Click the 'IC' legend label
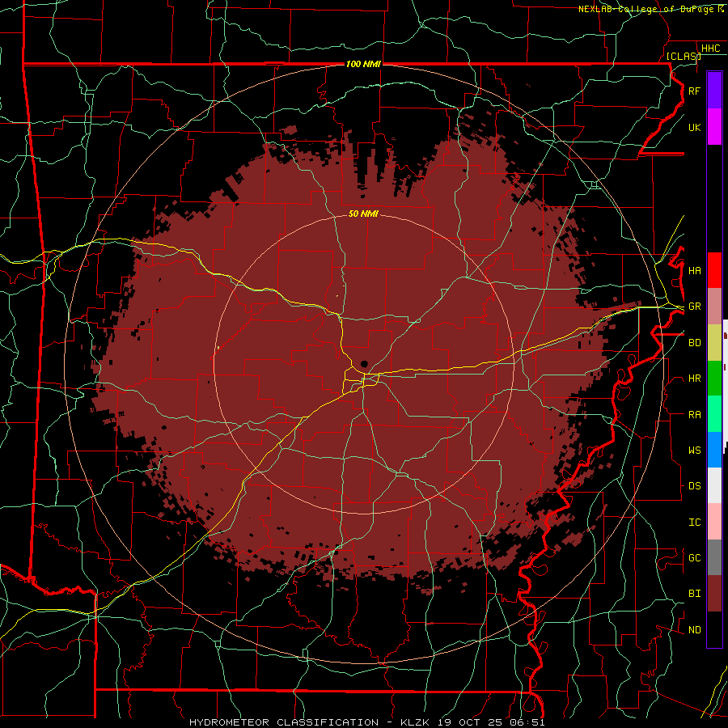Screen dimensions: 728x728 [x=694, y=523]
